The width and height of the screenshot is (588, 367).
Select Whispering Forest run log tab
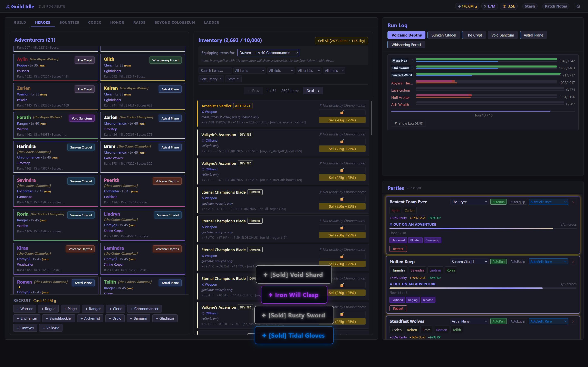[406, 45]
